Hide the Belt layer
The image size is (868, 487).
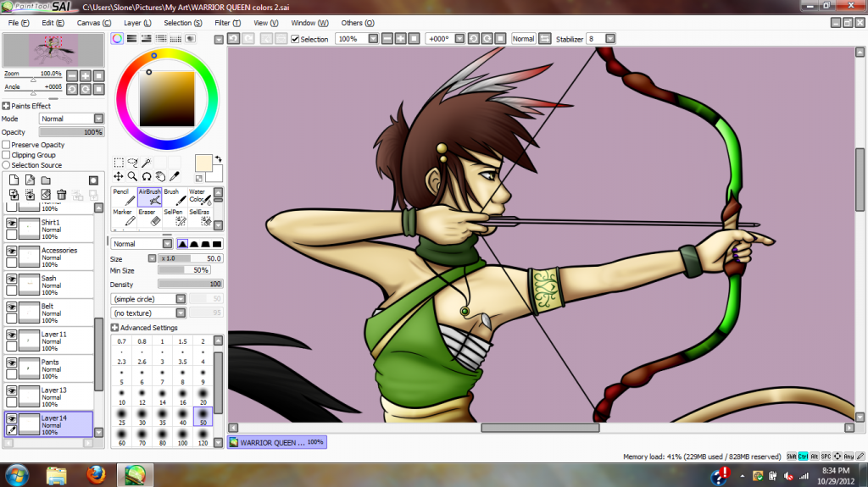(11, 307)
